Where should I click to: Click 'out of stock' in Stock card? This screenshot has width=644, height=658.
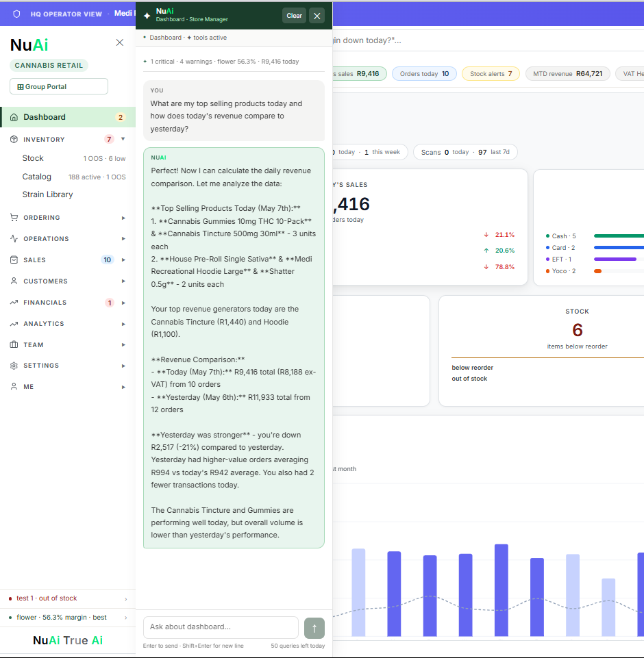[469, 379]
